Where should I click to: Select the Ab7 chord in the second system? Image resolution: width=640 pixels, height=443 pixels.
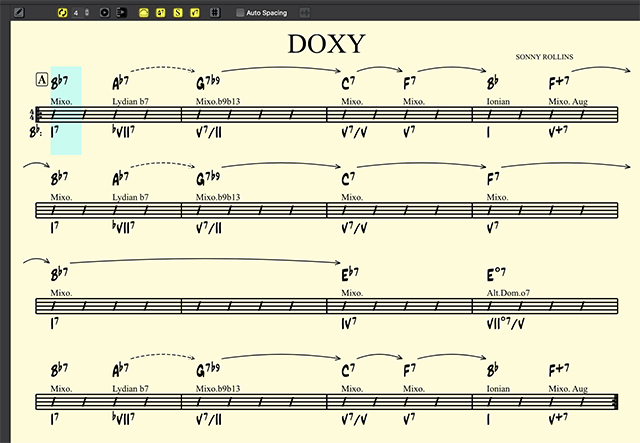[120, 178]
